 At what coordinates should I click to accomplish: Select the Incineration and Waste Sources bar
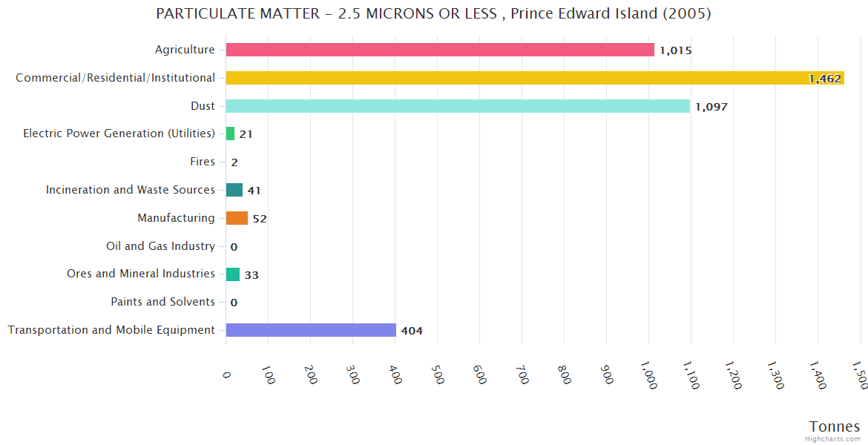click(x=234, y=190)
